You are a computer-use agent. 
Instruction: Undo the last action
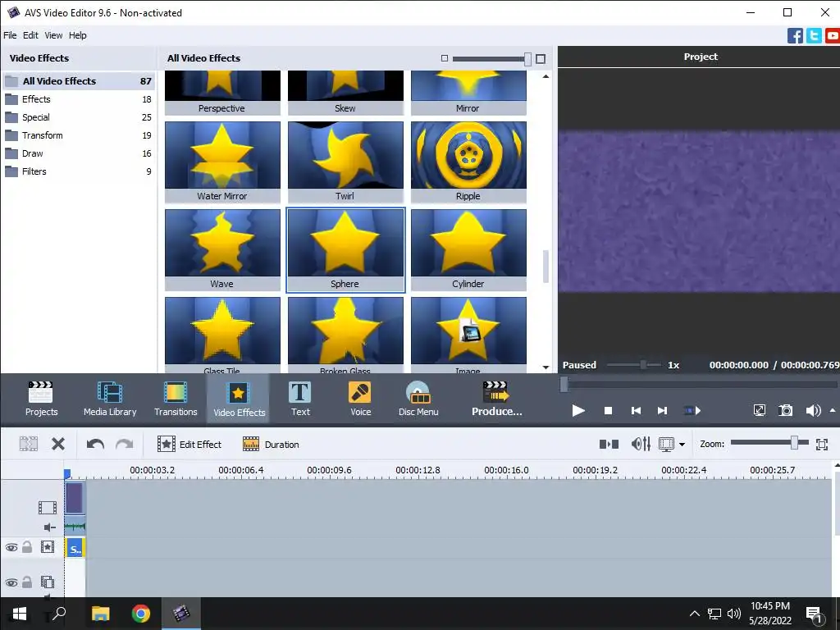(95, 444)
